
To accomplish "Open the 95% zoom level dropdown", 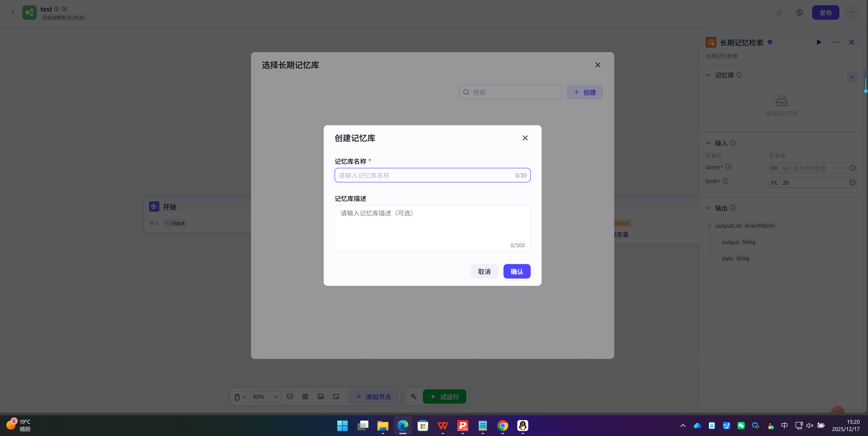I will (x=266, y=397).
